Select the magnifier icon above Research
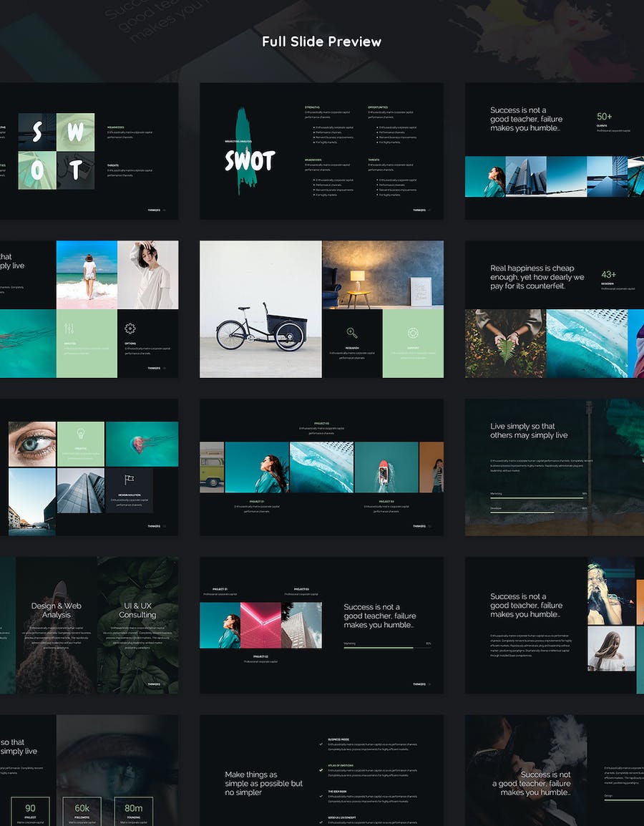 tap(351, 333)
